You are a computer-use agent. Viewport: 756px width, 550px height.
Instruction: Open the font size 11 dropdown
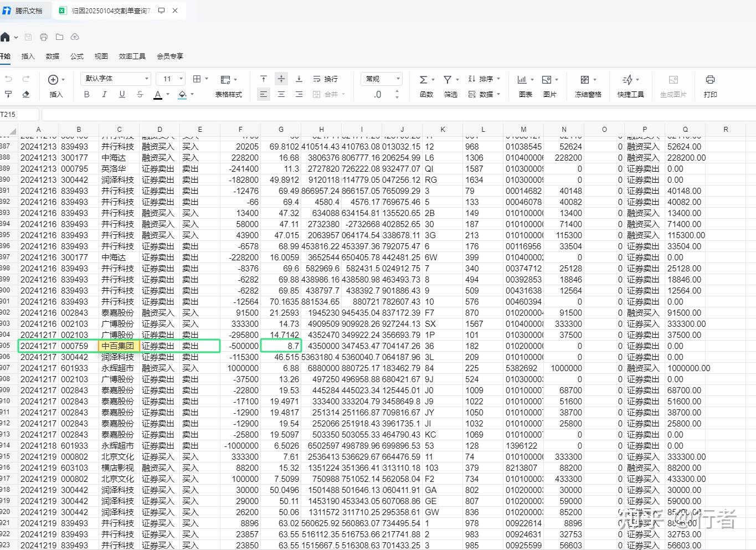171,79
